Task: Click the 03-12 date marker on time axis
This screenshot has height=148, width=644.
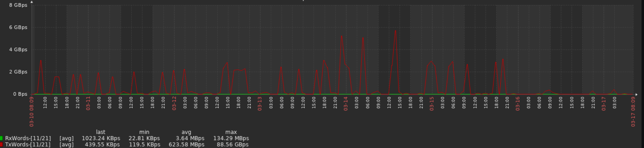Action: [x=174, y=103]
